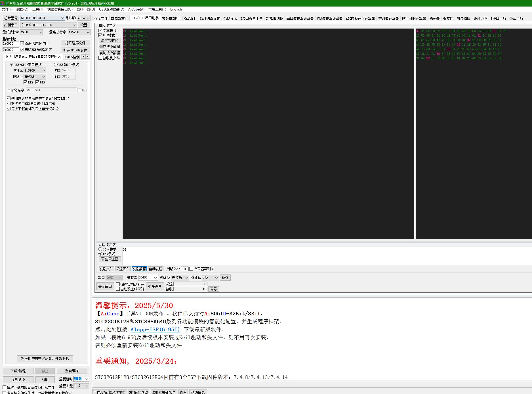The image size is (532, 394).
Task: Click 更多设置 button
Action: point(155,286)
